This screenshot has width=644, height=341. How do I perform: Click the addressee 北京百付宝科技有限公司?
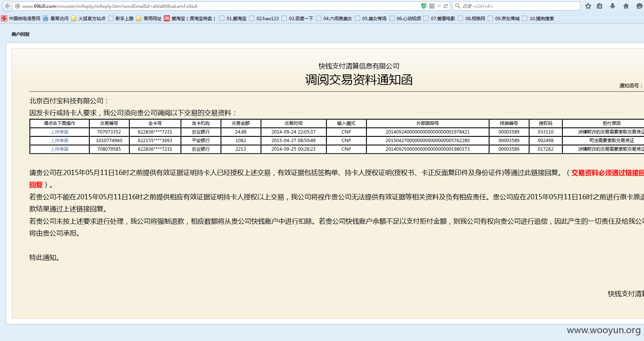click(x=67, y=101)
